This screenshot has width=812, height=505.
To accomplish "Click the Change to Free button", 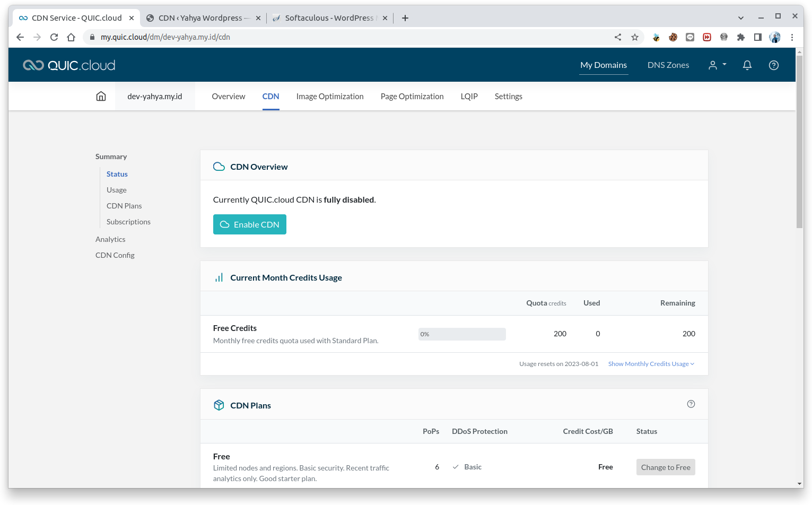I will [666, 467].
